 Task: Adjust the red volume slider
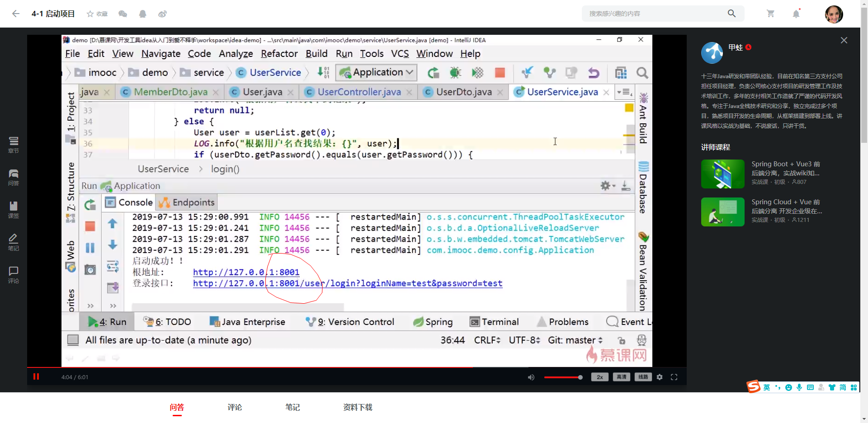tap(563, 377)
